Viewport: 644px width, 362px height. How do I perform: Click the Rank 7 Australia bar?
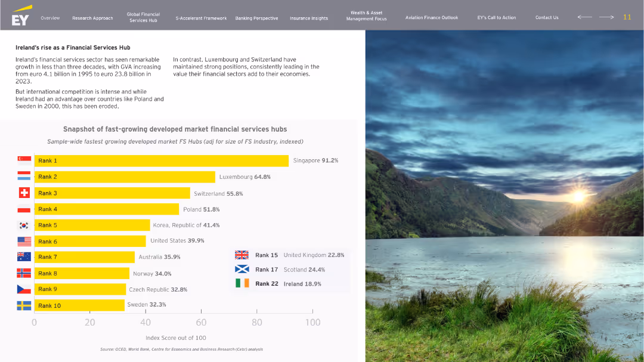[x=85, y=257]
